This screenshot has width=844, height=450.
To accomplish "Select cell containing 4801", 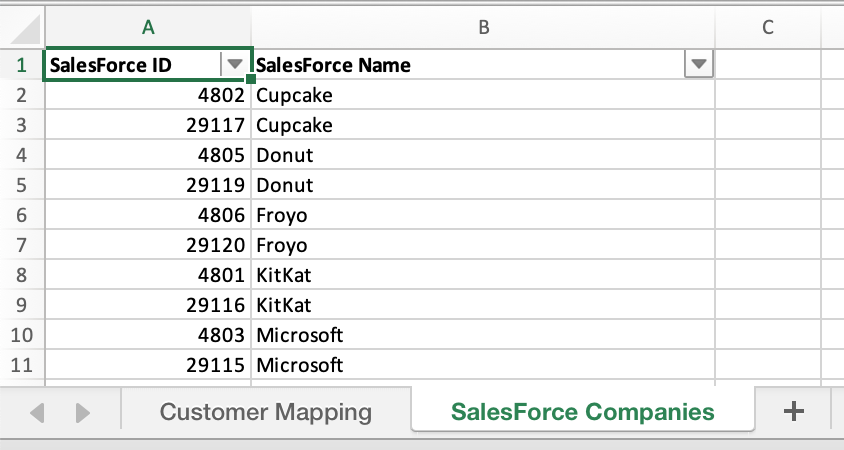I will coord(148,275).
